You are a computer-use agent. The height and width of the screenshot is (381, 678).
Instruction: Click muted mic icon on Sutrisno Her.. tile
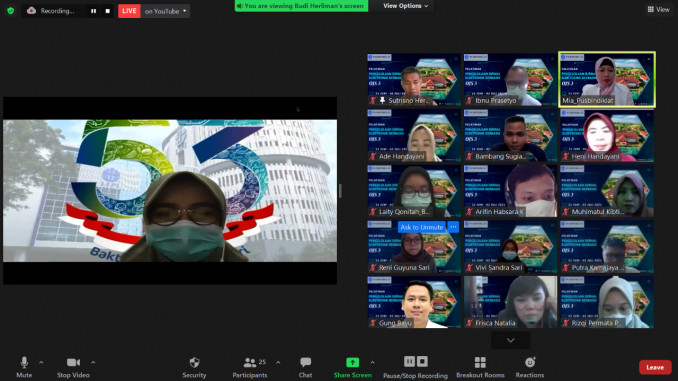click(x=373, y=100)
